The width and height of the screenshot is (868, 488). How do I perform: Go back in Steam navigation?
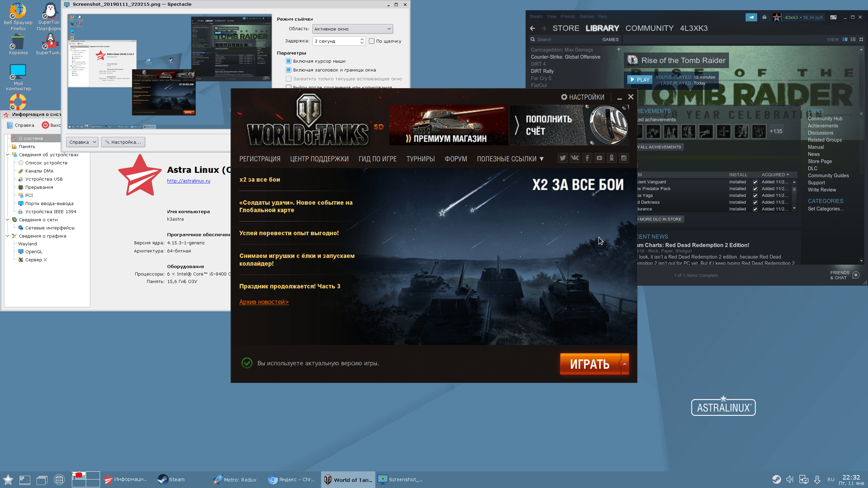coord(532,28)
